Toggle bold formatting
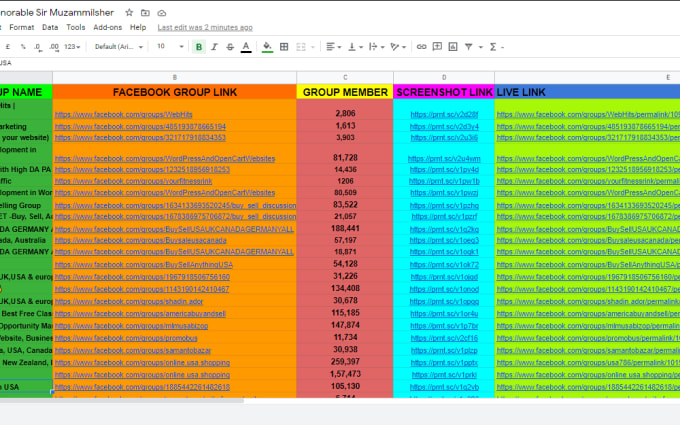This screenshot has width=680, height=425. pyautogui.click(x=199, y=46)
